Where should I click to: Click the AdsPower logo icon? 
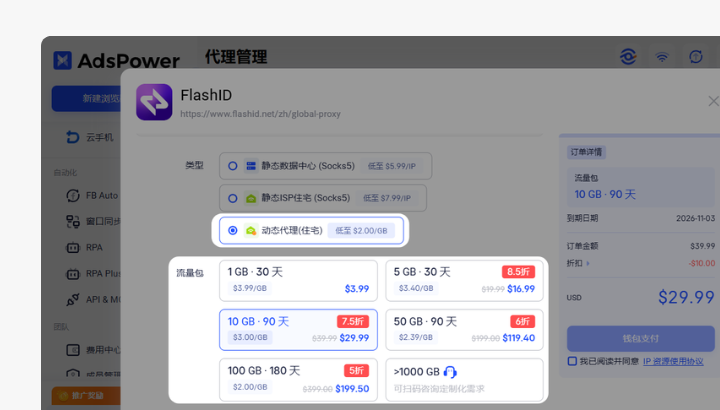pyautogui.click(x=62, y=60)
